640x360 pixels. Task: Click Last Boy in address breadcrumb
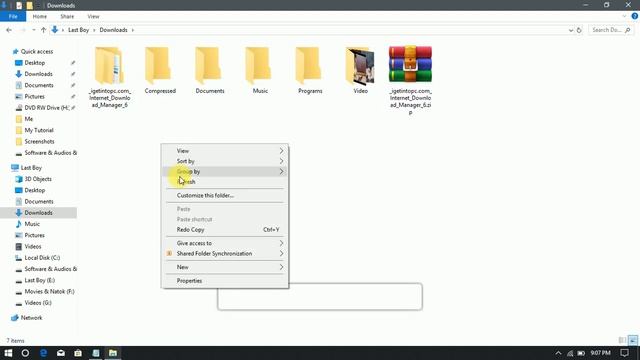pyautogui.click(x=78, y=30)
